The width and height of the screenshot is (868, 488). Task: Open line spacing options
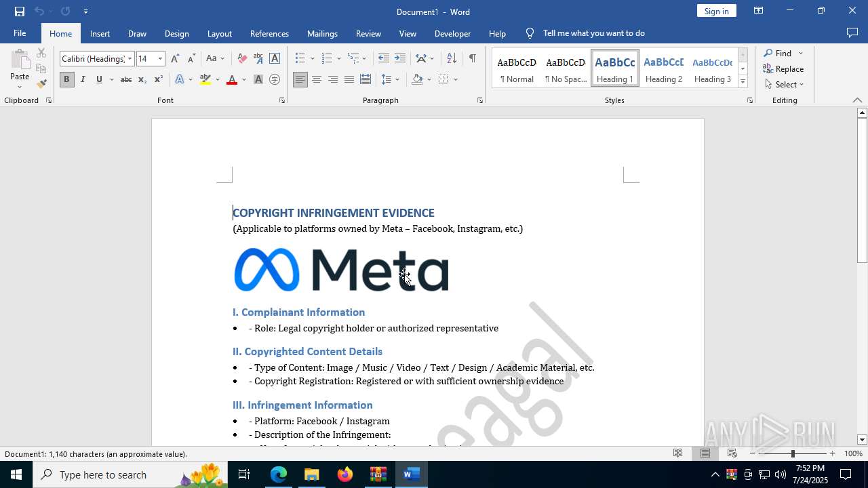pyautogui.click(x=391, y=80)
